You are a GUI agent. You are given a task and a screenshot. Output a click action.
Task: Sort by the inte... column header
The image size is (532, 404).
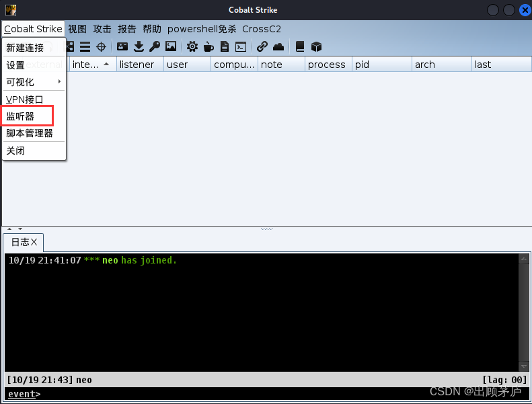pyautogui.click(x=93, y=64)
